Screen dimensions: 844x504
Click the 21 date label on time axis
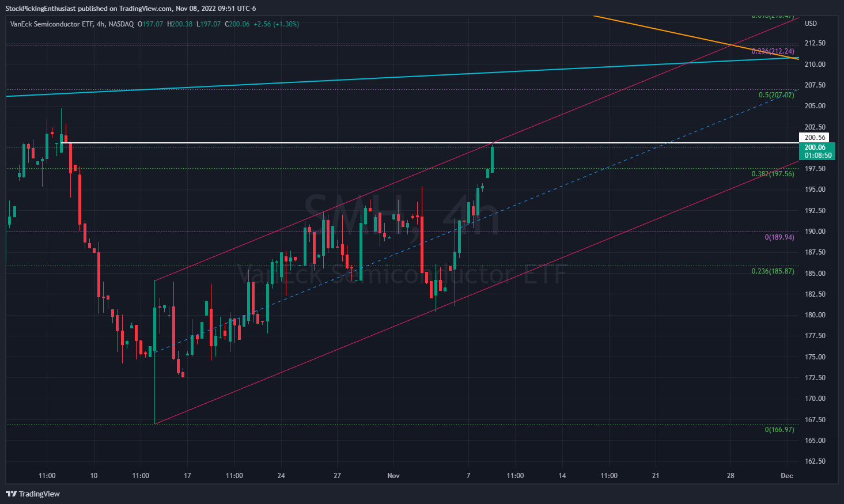click(656, 476)
